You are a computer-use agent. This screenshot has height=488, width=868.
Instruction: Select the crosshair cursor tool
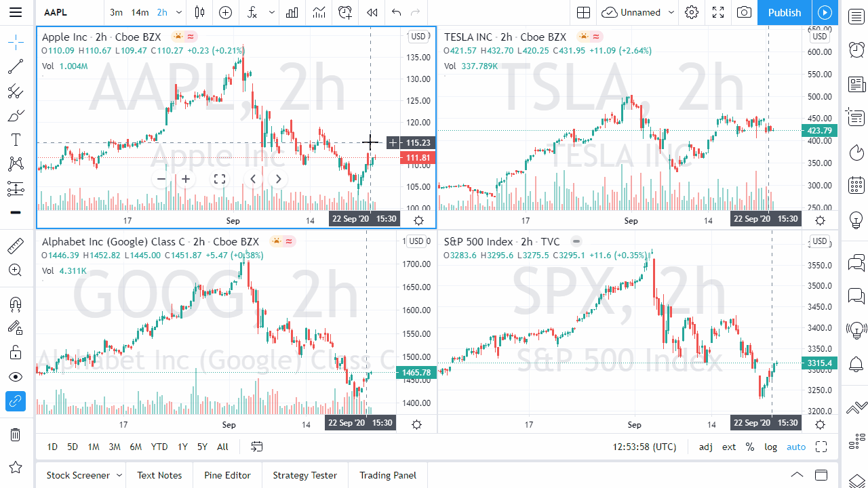(16, 43)
